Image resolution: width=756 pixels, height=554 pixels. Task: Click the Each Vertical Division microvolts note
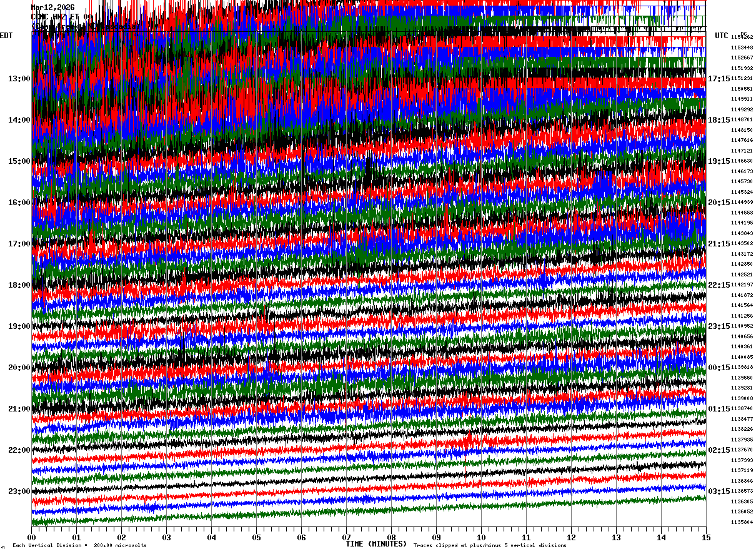(x=80, y=546)
